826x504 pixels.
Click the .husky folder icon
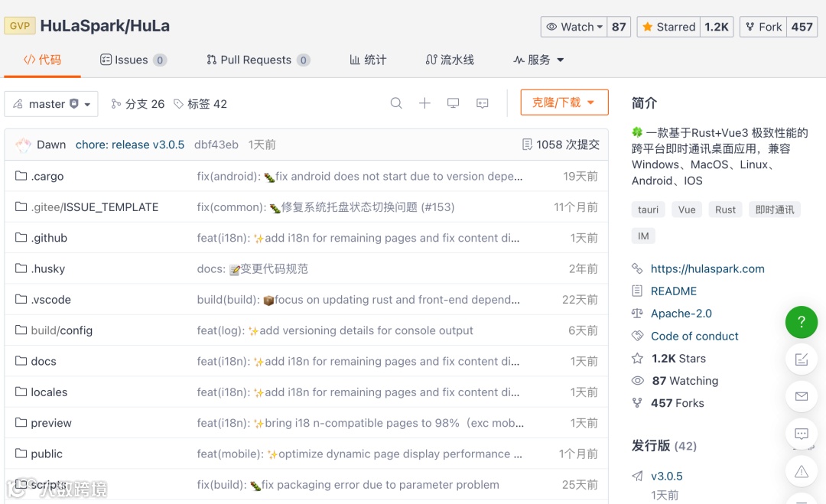click(x=21, y=268)
